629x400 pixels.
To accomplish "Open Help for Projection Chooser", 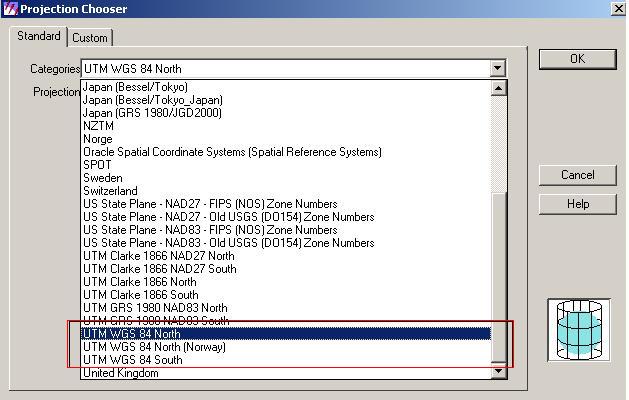I will click(577, 204).
